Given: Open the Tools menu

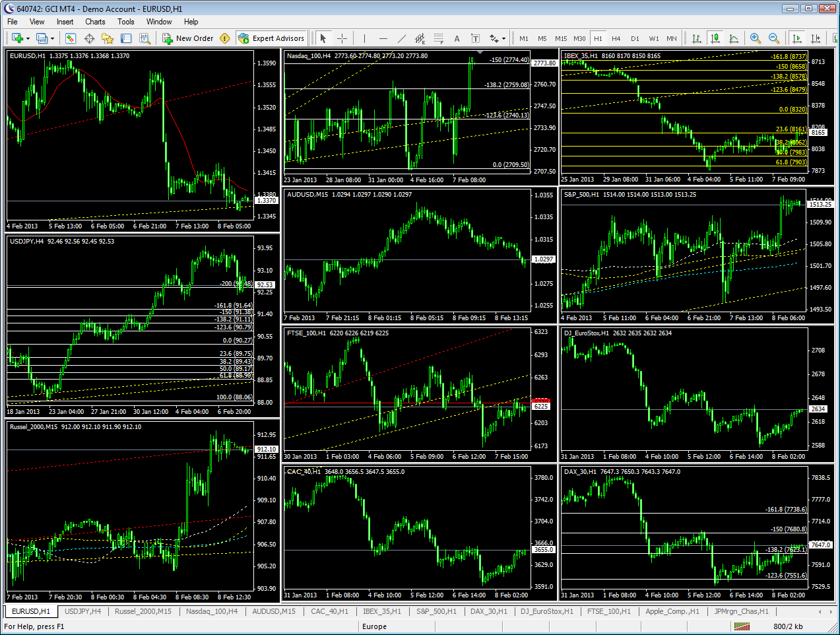Looking at the screenshot, I should (125, 22).
